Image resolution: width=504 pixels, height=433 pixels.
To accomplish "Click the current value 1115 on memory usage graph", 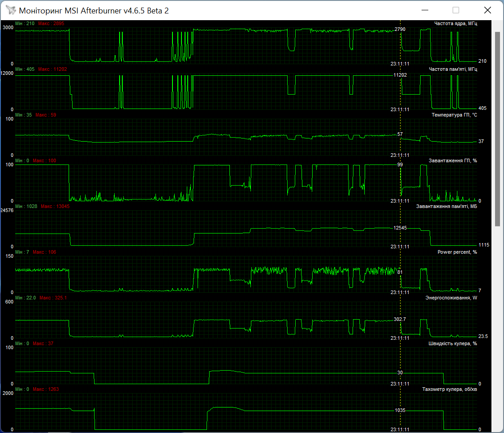I will (x=484, y=245).
